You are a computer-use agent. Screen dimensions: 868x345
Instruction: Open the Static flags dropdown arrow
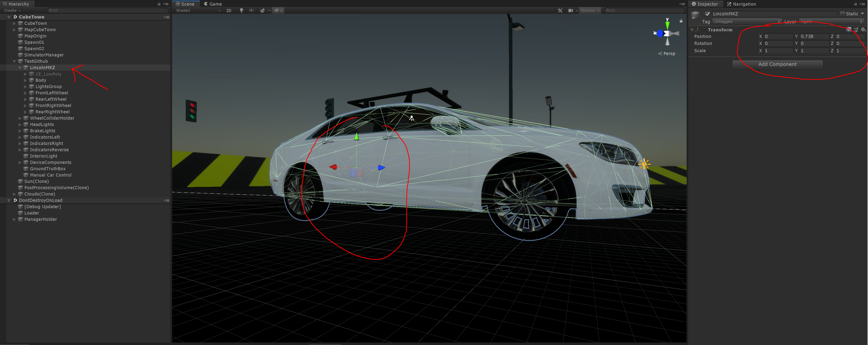click(862, 14)
